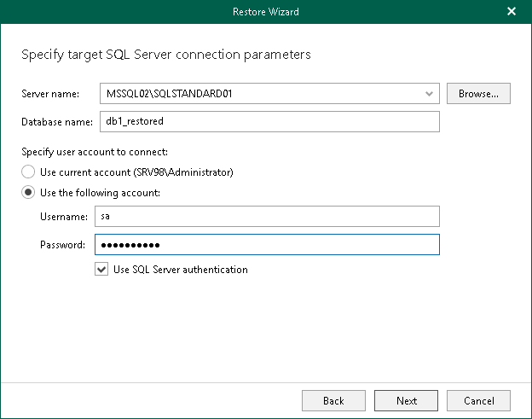This screenshot has height=419, width=532.
Task: Uncheck Use SQL Server authentication checkbox
Action: click(x=102, y=270)
